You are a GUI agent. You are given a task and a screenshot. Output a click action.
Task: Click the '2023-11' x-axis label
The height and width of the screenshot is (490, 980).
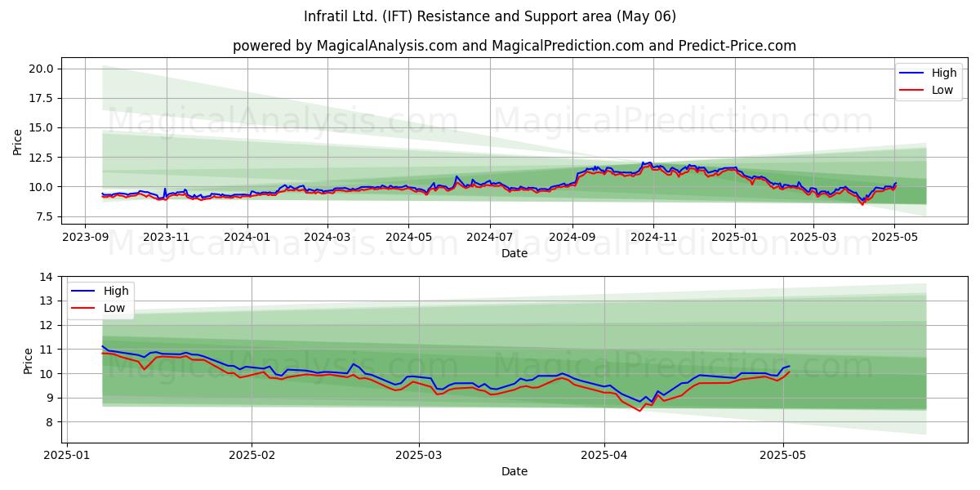click(x=167, y=238)
